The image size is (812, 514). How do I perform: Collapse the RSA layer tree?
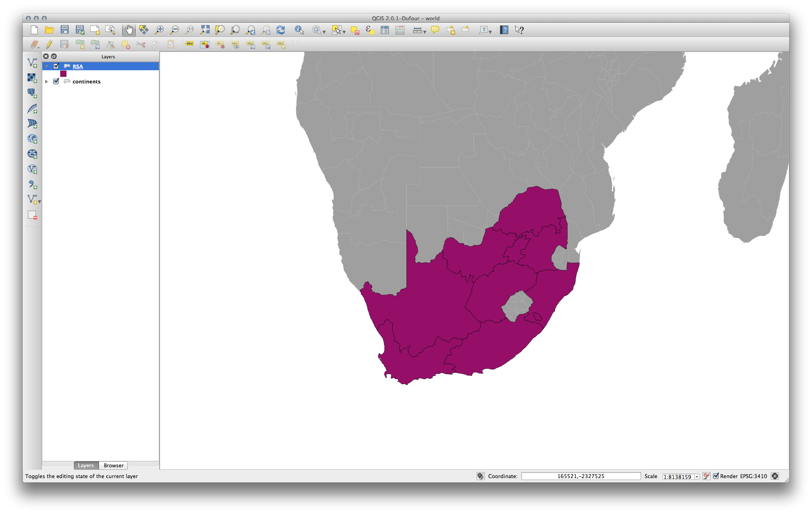tap(47, 66)
